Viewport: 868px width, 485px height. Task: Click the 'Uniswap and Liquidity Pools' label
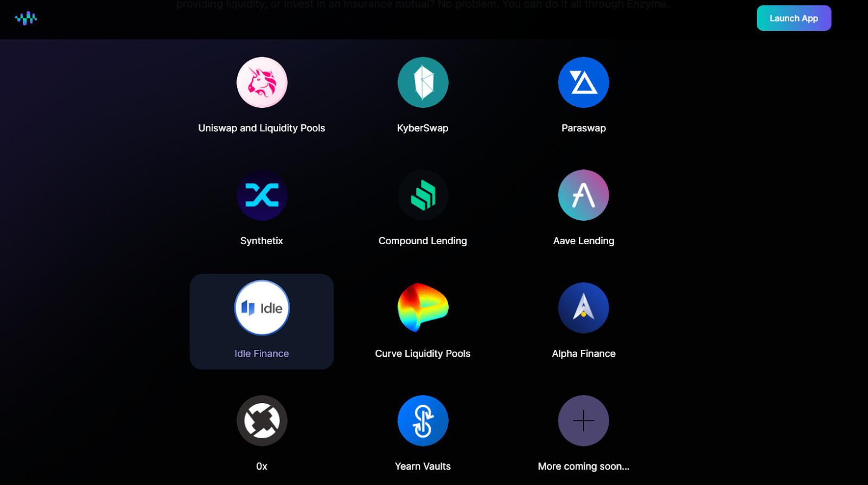click(261, 128)
